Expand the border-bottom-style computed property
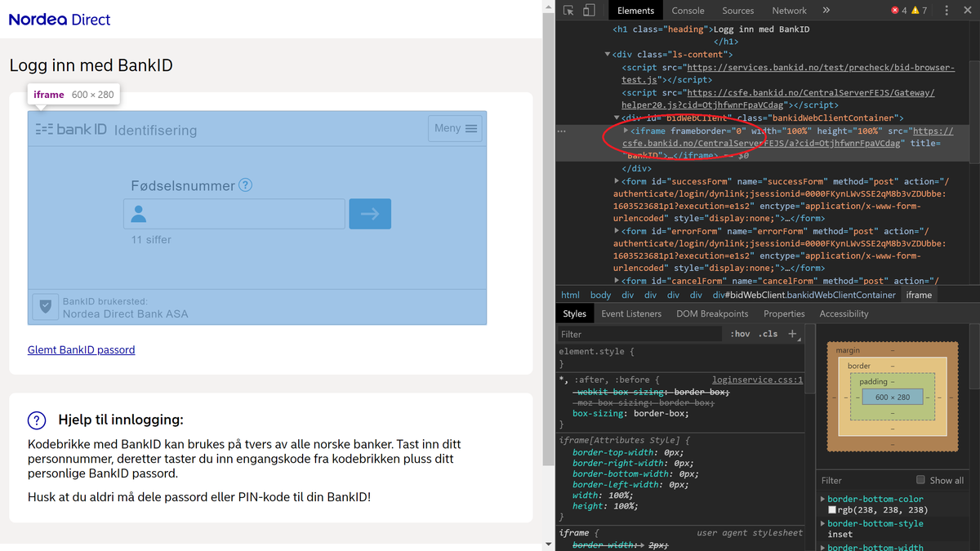This screenshot has width=980, height=551. [x=822, y=523]
